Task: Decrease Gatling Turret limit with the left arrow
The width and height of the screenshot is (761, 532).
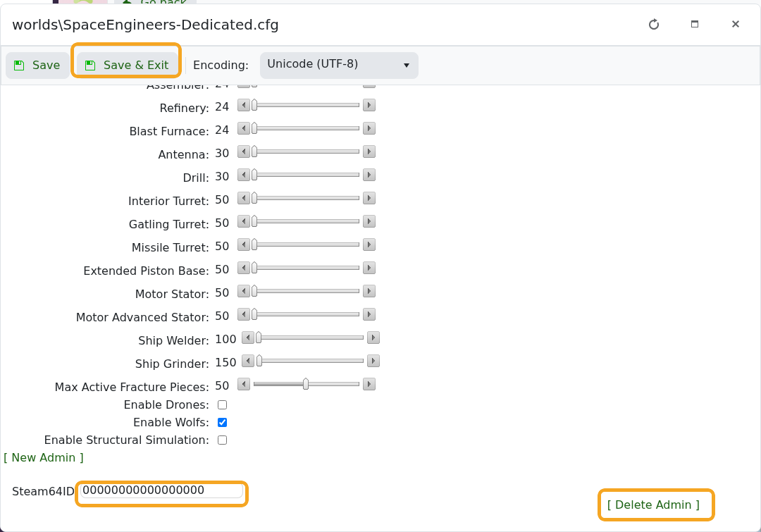Action: pos(244,221)
